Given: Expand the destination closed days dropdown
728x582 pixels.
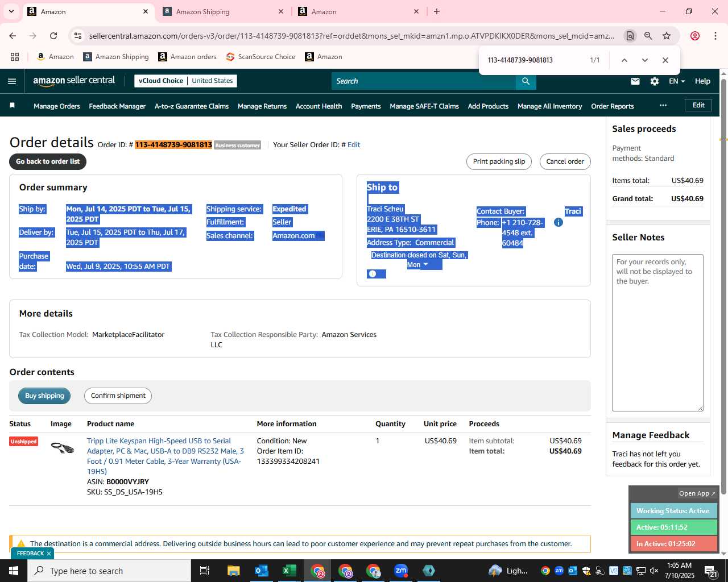Looking at the screenshot, I should [425, 264].
